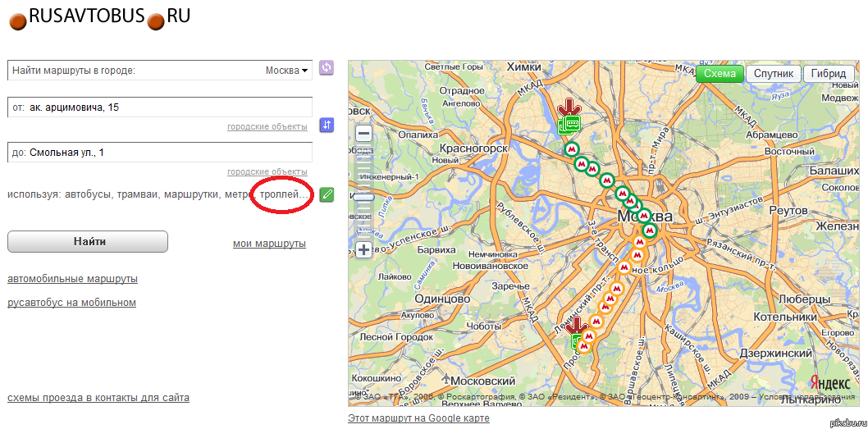This screenshot has height=429, width=868.
Task: Click the Барвиха label on map
Action: click(436, 250)
